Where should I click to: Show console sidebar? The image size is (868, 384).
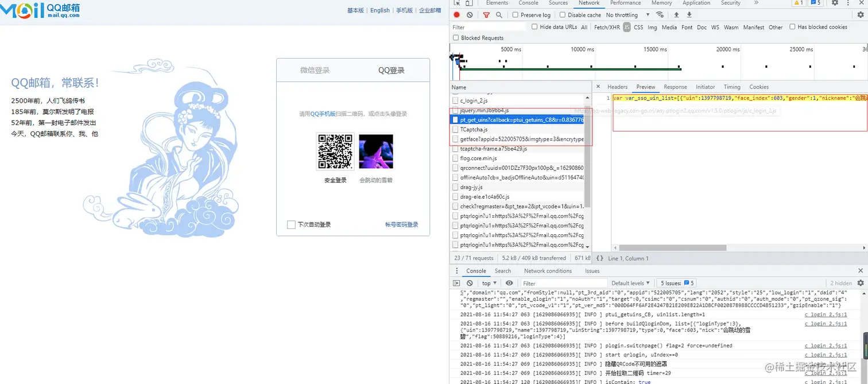pyautogui.click(x=456, y=283)
